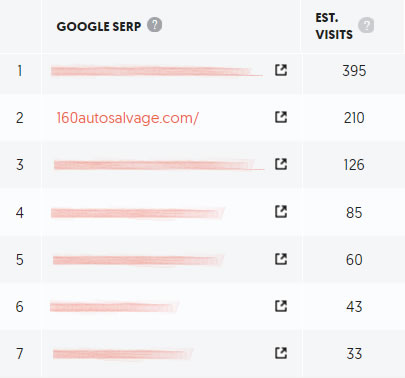Click the Est. Visits column header
The height and width of the screenshot is (378, 405).
click(334, 26)
